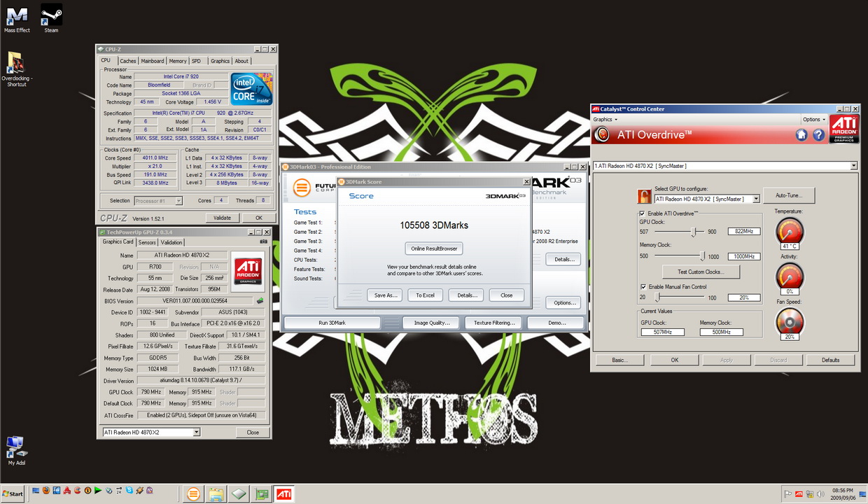Click the Firefox quick launch icon
The image size is (868, 504).
pos(46,491)
